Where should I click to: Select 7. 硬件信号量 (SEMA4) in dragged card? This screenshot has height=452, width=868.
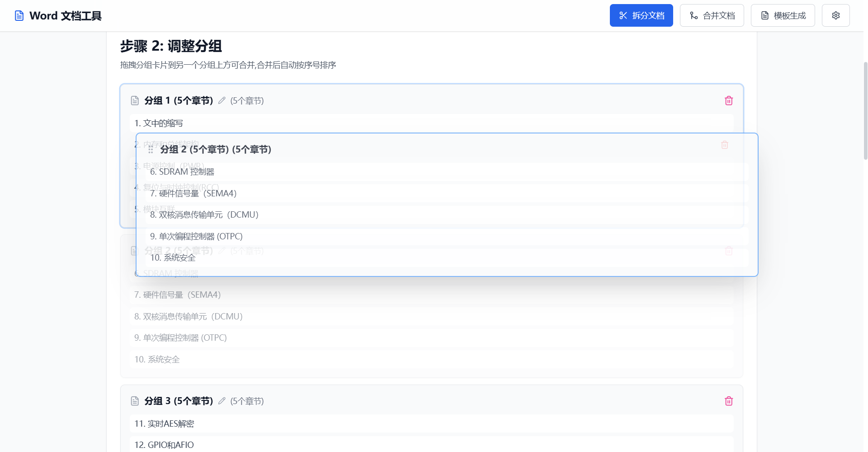(447, 193)
